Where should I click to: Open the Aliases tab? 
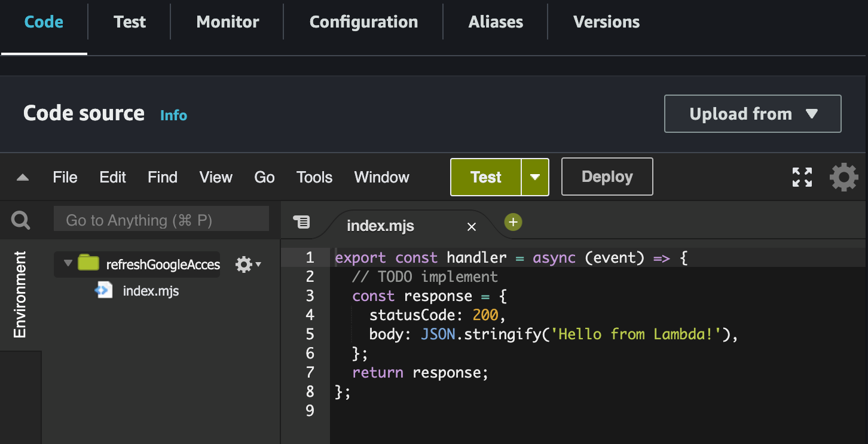point(496,22)
